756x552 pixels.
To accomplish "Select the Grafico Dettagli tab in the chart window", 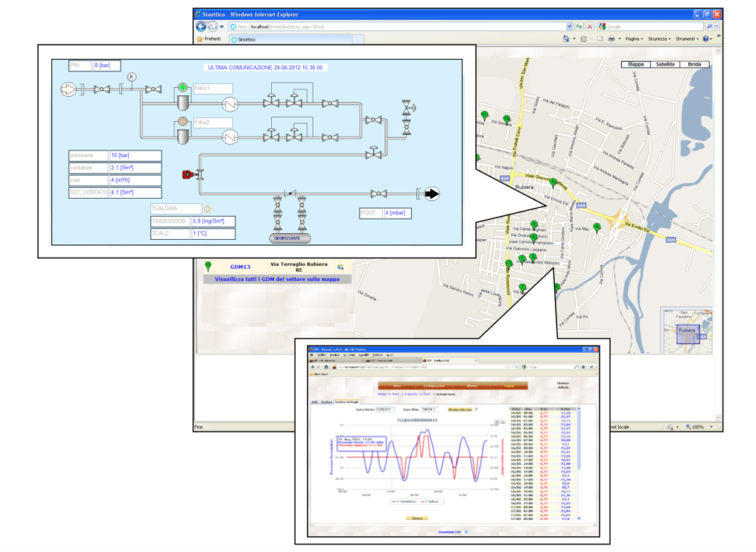I will pos(346,402).
